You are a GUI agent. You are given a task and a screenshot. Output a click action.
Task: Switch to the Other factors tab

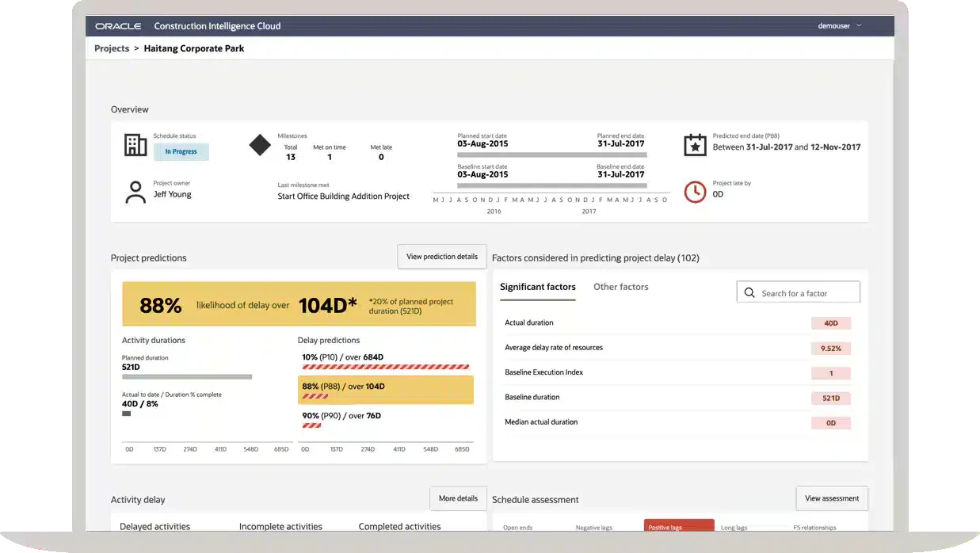(621, 287)
